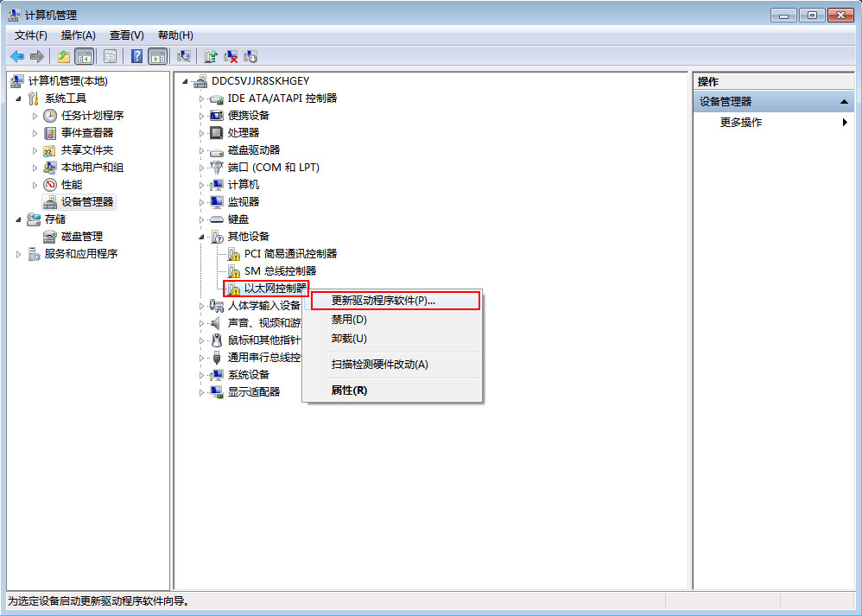862x616 pixels.
Task: Click the 通用串行总线 USB icon
Action: [217, 358]
